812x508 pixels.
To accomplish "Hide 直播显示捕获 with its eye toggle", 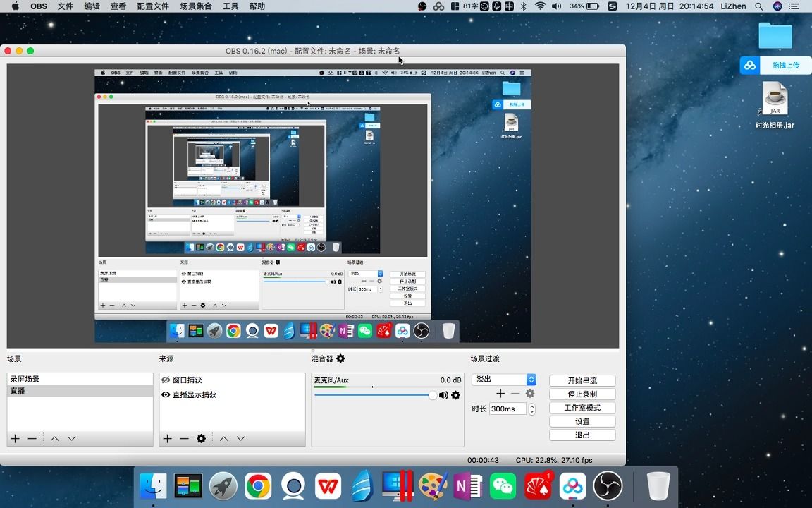I will (x=167, y=394).
